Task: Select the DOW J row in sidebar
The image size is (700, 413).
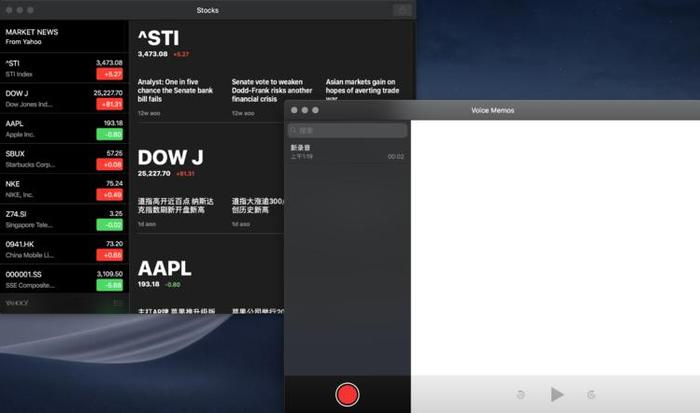Action: (64, 99)
